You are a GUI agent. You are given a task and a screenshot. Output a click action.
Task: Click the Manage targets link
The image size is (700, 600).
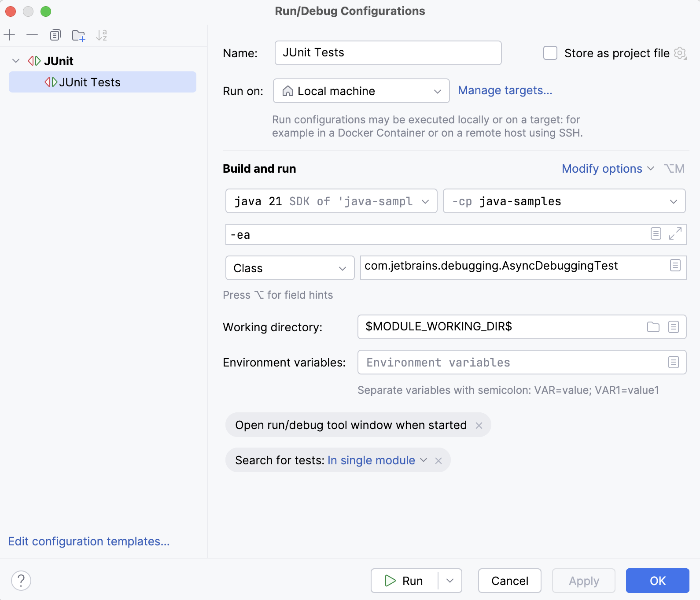tap(505, 90)
